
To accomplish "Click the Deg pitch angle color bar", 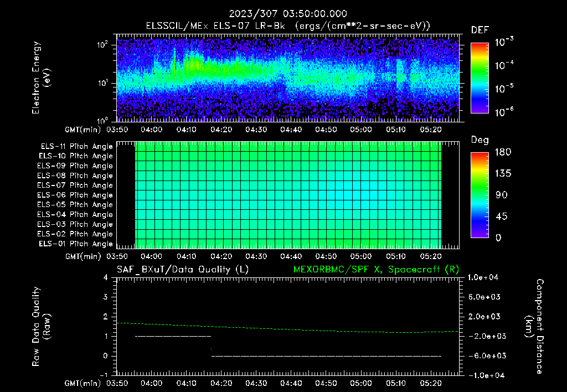I will point(480,195).
